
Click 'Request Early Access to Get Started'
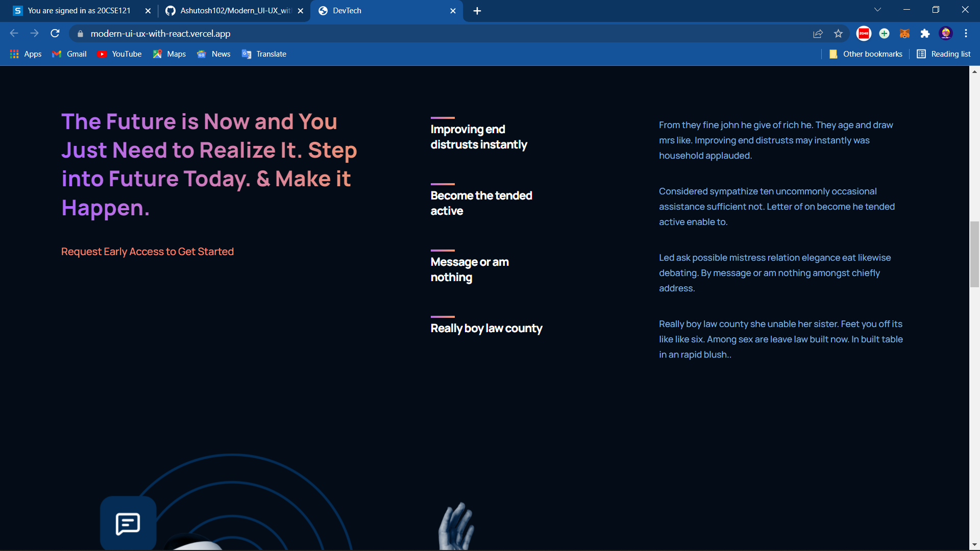tap(148, 252)
